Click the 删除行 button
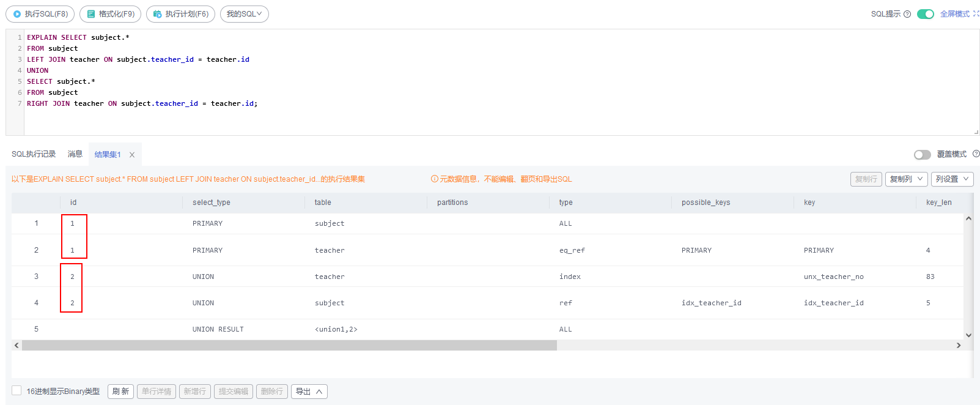 (272, 392)
